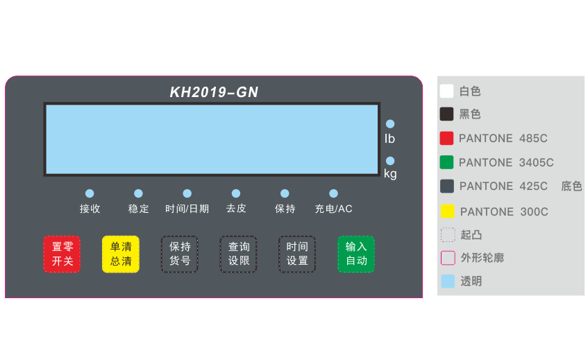This screenshot has height=364, width=588.
Task: Click the KH2019-GN model title
Action: point(214,92)
